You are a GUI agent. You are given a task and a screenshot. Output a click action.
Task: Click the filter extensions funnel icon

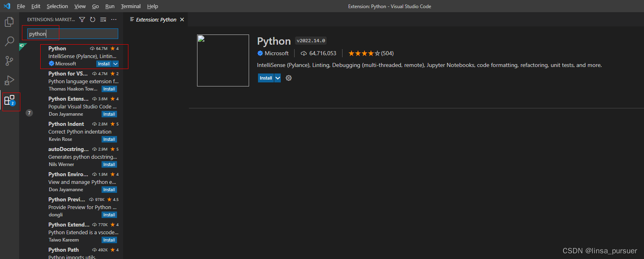[x=82, y=19]
